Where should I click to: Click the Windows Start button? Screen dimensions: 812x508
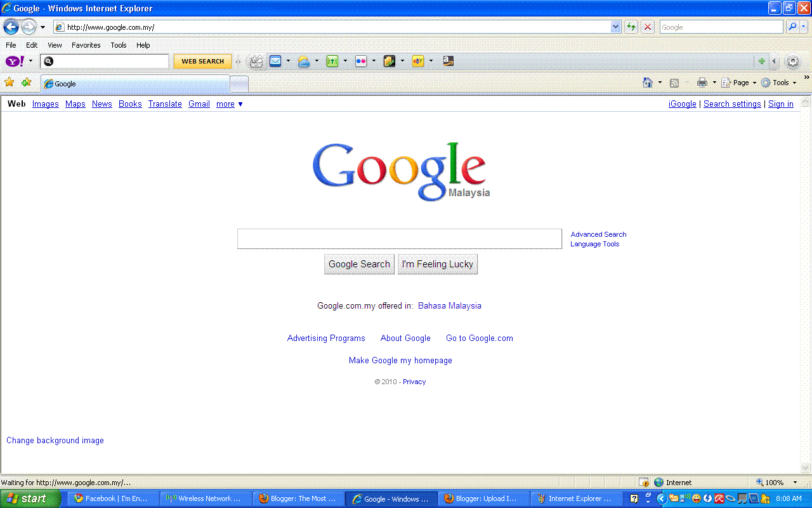(x=30, y=498)
